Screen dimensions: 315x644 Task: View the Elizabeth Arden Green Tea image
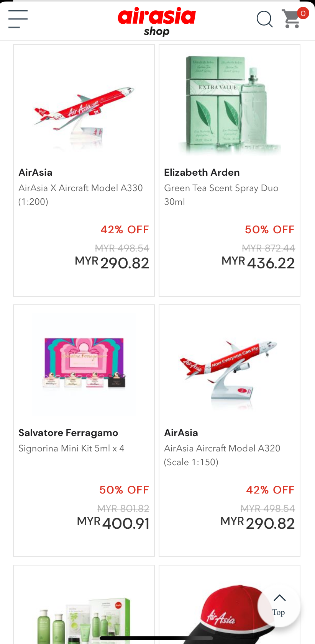coord(230,104)
